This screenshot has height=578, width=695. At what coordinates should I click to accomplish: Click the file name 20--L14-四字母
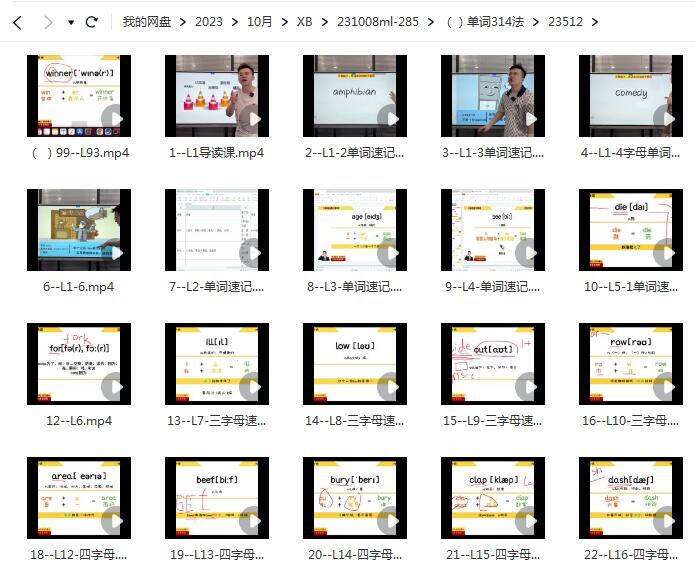pos(355,555)
